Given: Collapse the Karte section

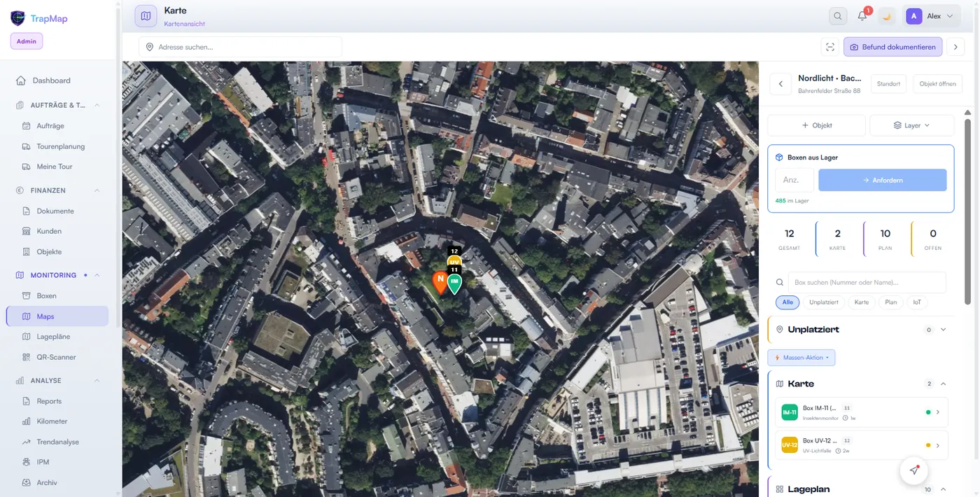Looking at the screenshot, I should point(943,384).
